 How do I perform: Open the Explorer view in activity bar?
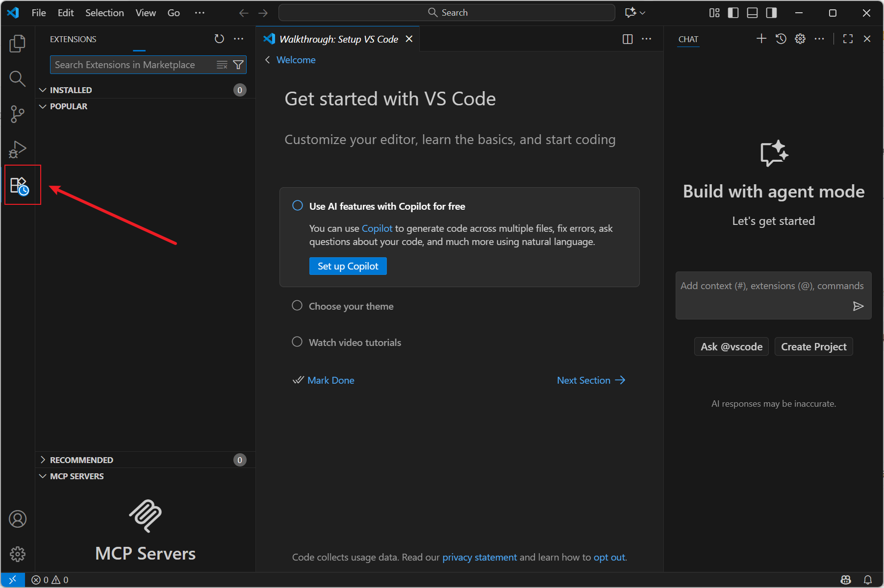point(18,44)
